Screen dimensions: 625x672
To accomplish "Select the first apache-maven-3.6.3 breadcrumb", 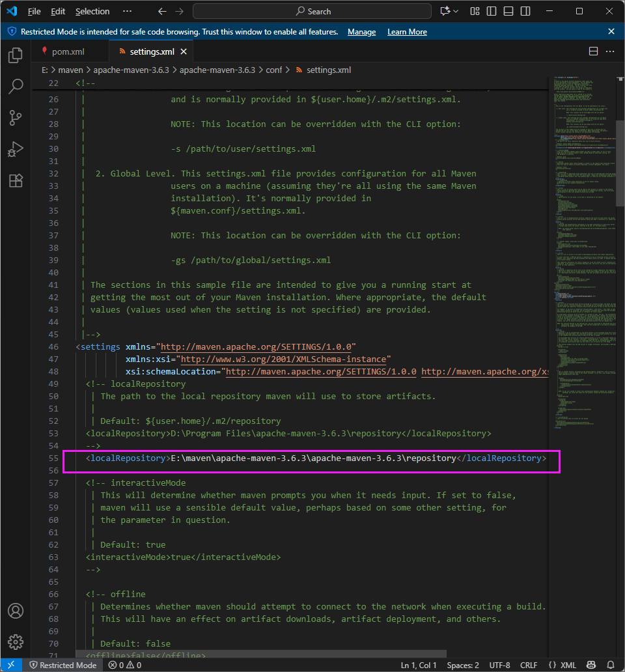I will [131, 70].
